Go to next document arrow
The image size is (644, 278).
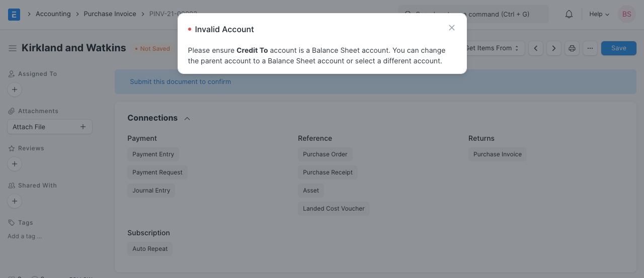coord(554,48)
